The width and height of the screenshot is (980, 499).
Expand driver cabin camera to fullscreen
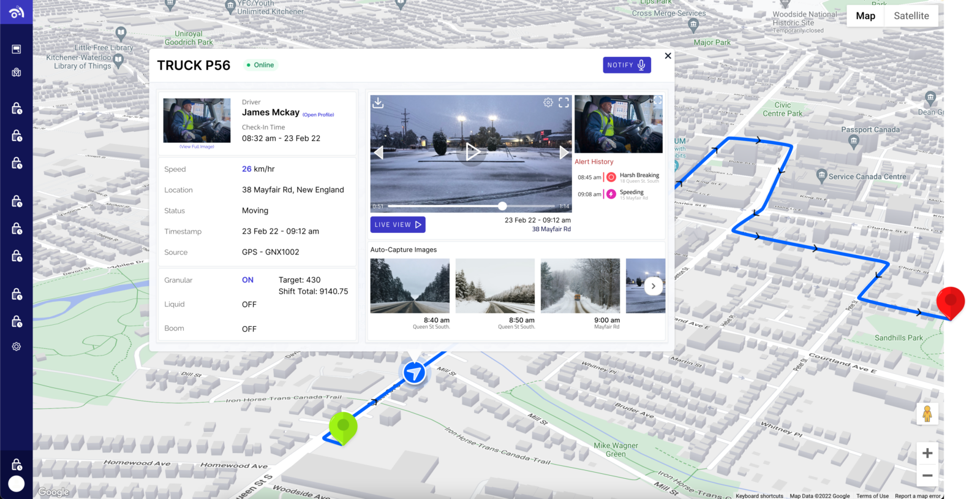[x=657, y=101]
